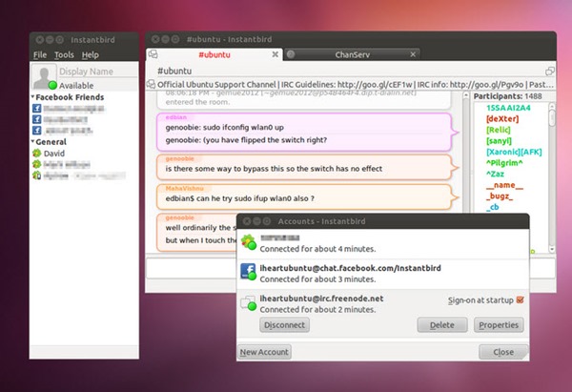Screen dimensions: 572x392
Task: Open account Properties
Action: 499,325
